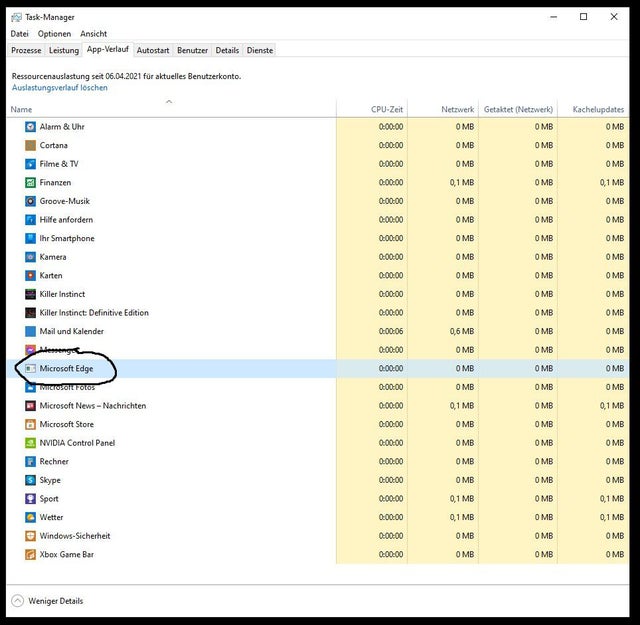
Task: Click the Xbox Game Bar icon
Action: click(x=30, y=554)
